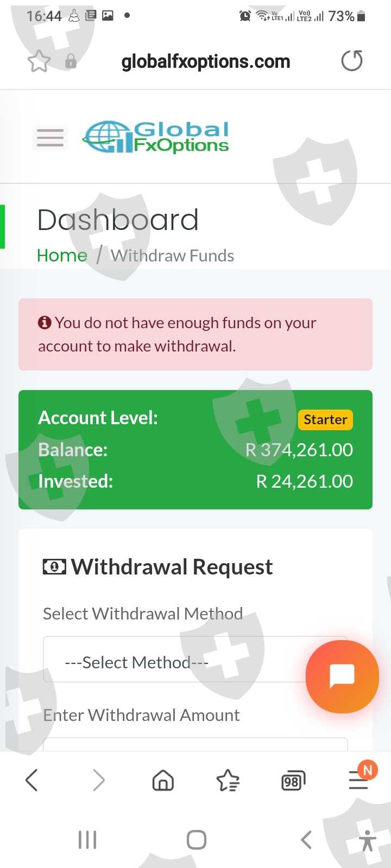Go to browser home page icon
Viewport: 391px width, 868px height.
163,781
